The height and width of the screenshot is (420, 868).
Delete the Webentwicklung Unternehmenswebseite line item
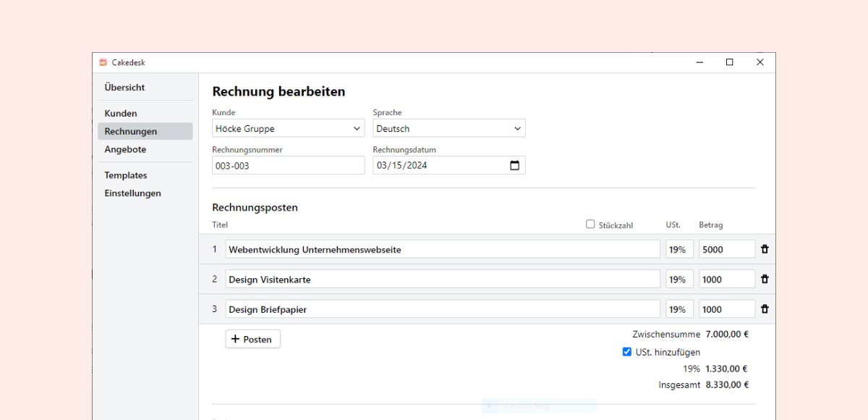click(x=765, y=249)
